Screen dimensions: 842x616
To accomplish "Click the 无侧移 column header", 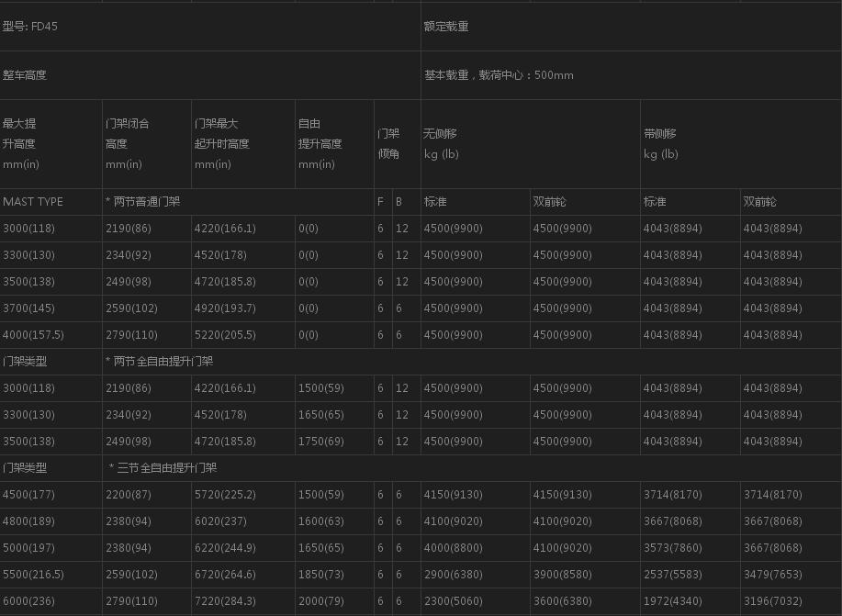I will [x=440, y=144].
